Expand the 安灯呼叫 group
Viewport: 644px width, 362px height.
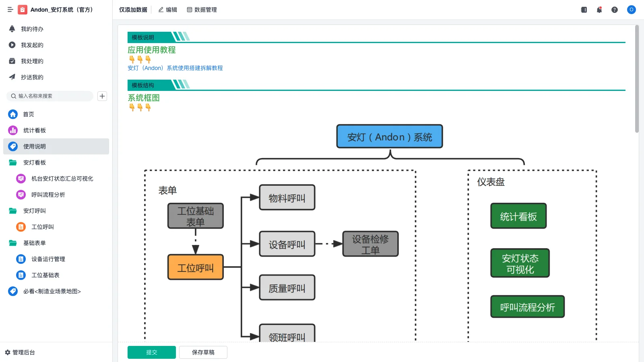[34, 211]
